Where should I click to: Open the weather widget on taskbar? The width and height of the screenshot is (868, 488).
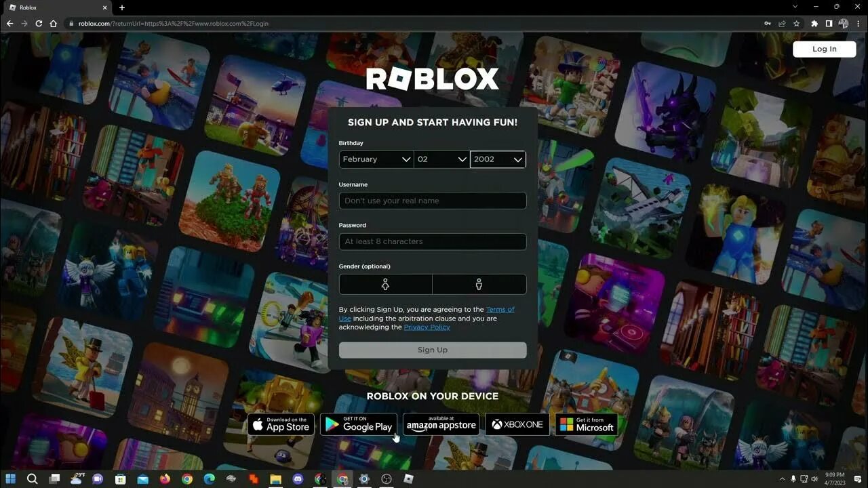76,479
